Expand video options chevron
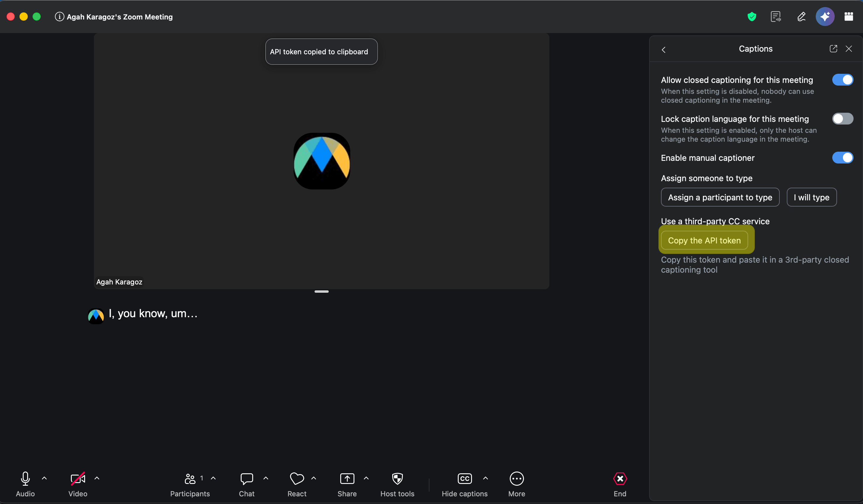863x504 pixels. (x=97, y=478)
